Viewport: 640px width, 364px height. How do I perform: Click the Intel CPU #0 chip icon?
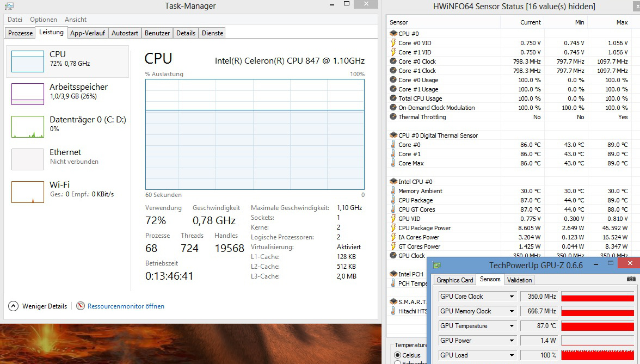(393, 182)
